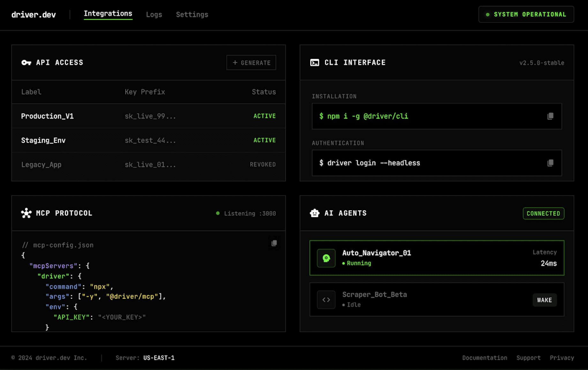Click the npm i -g @driver/cli command text
This screenshot has height=370, width=588.
[x=364, y=116]
